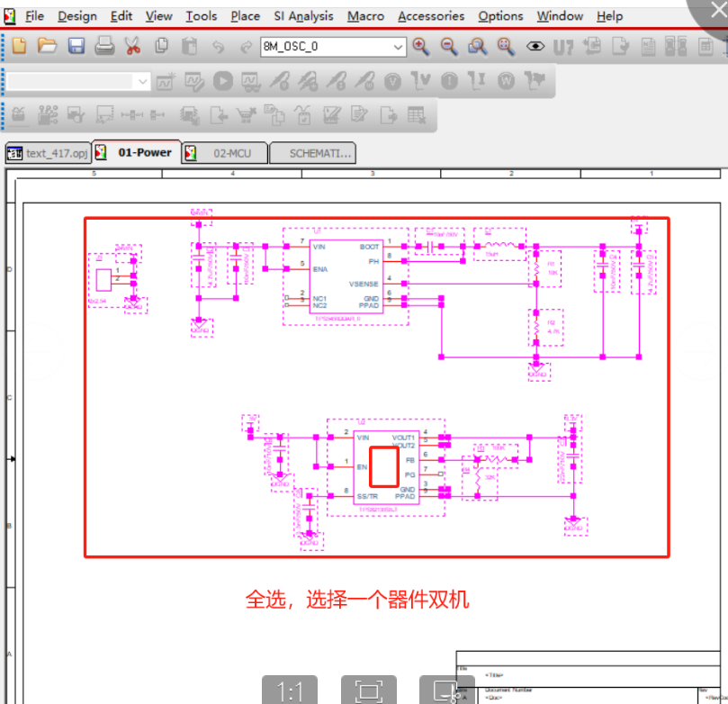
Task: Select the U2 regulator chip body
Action: click(x=386, y=467)
